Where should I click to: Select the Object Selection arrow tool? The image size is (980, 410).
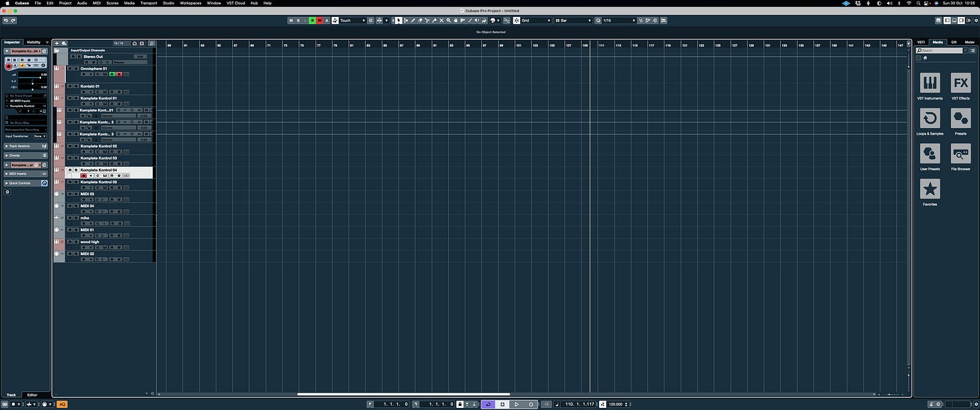point(398,21)
